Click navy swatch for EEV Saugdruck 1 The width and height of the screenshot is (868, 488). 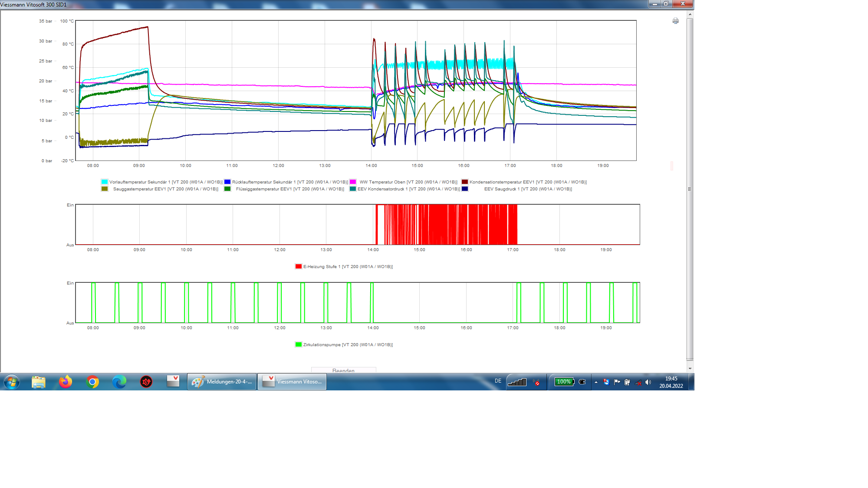tap(465, 189)
